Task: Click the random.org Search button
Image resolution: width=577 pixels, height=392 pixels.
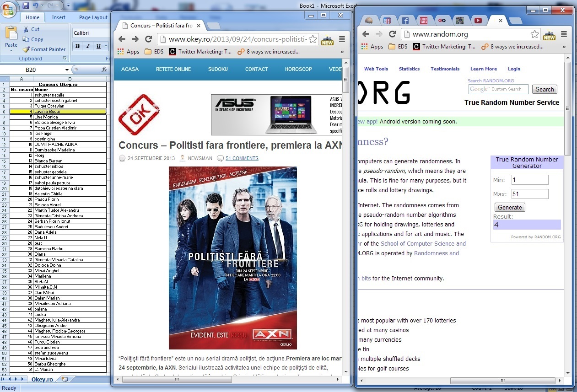Action: click(545, 89)
